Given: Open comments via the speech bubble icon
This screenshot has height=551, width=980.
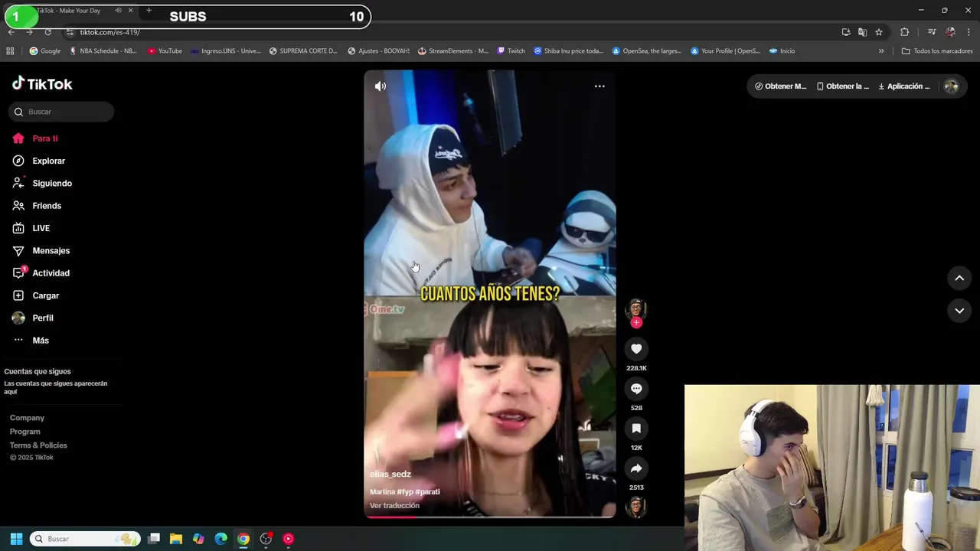Looking at the screenshot, I should click(636, 389).
